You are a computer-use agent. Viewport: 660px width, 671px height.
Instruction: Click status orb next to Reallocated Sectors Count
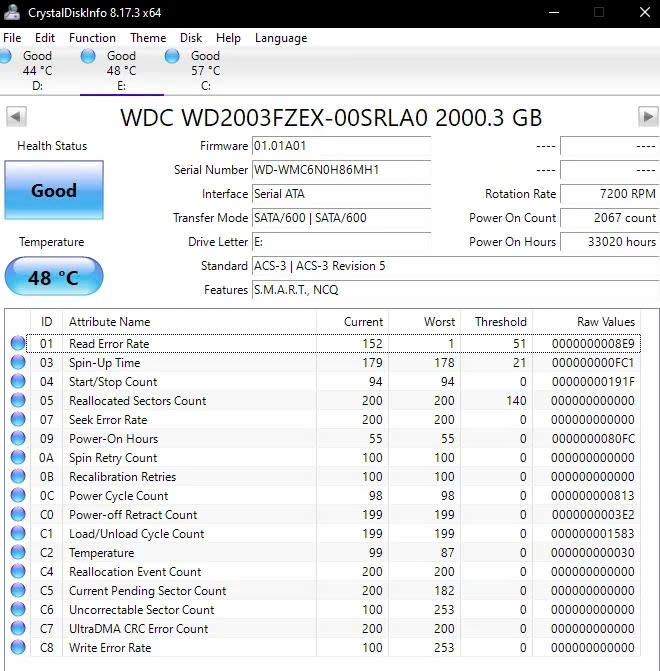click(17, 401)
